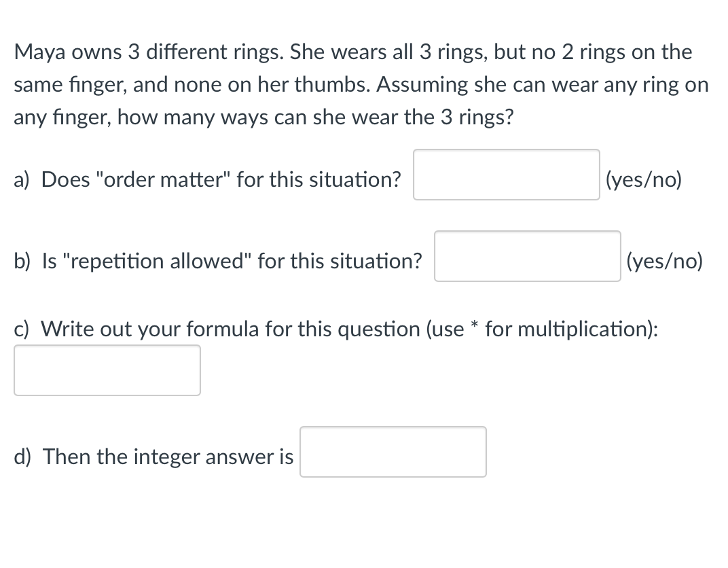
Task: Select the formula input box under part c
Action: pyautogui.click(x=107, y=370)
